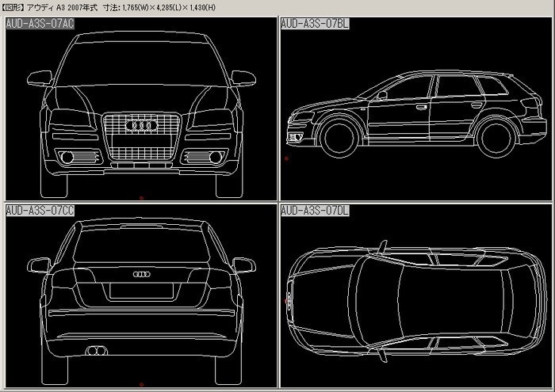Select the front view thumbnail AUD-A3S-07AC
This screenshot has width=555, height=392.
point(141,108)
